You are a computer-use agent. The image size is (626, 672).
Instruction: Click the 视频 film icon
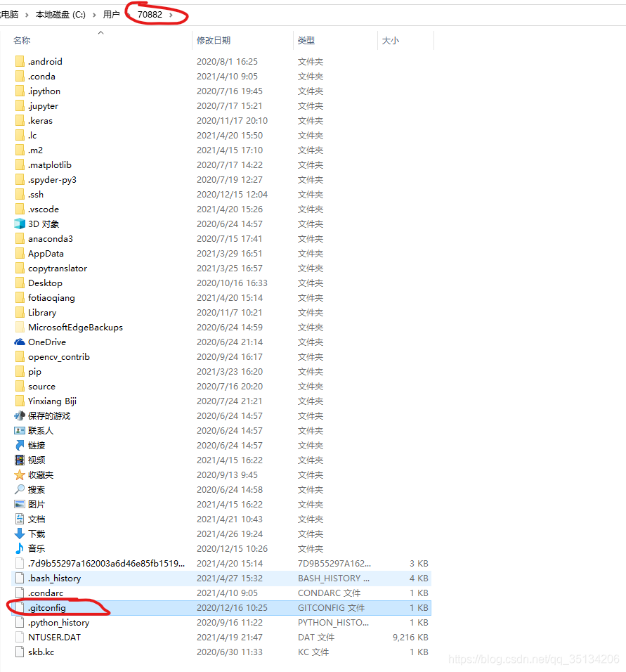20,460
